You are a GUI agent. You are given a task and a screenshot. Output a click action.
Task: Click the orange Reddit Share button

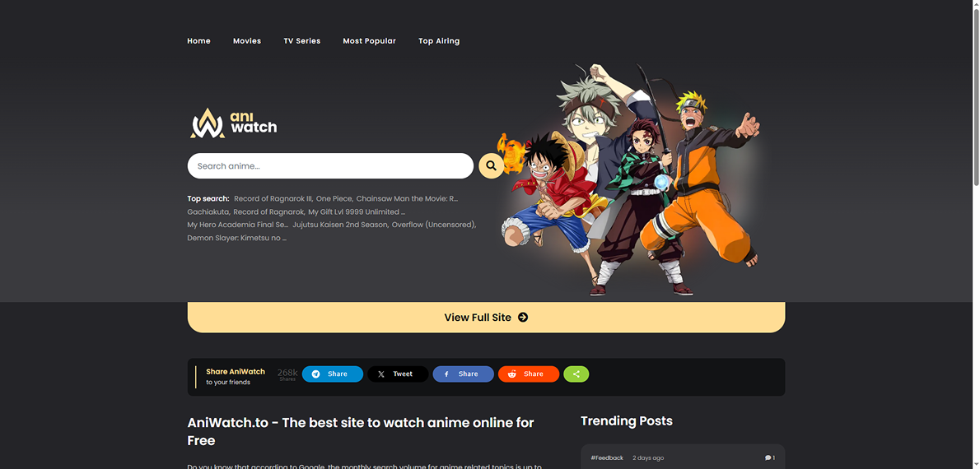[x=529, y=374]
